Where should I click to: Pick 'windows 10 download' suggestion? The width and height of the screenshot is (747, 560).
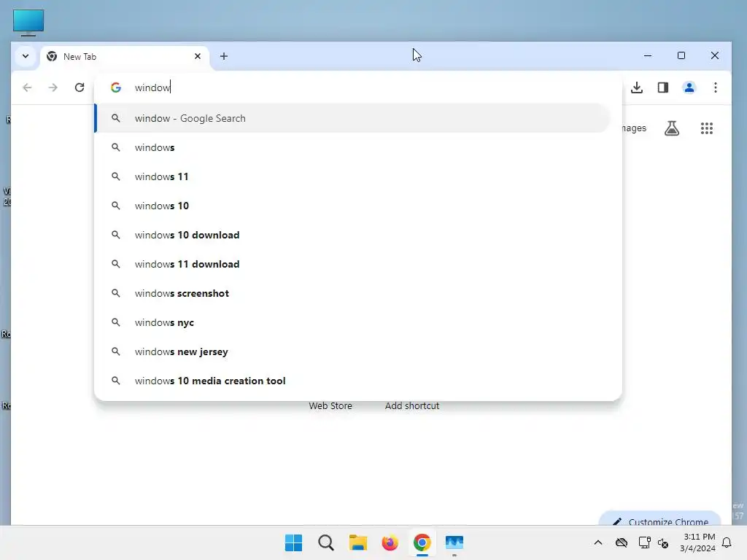352,235
